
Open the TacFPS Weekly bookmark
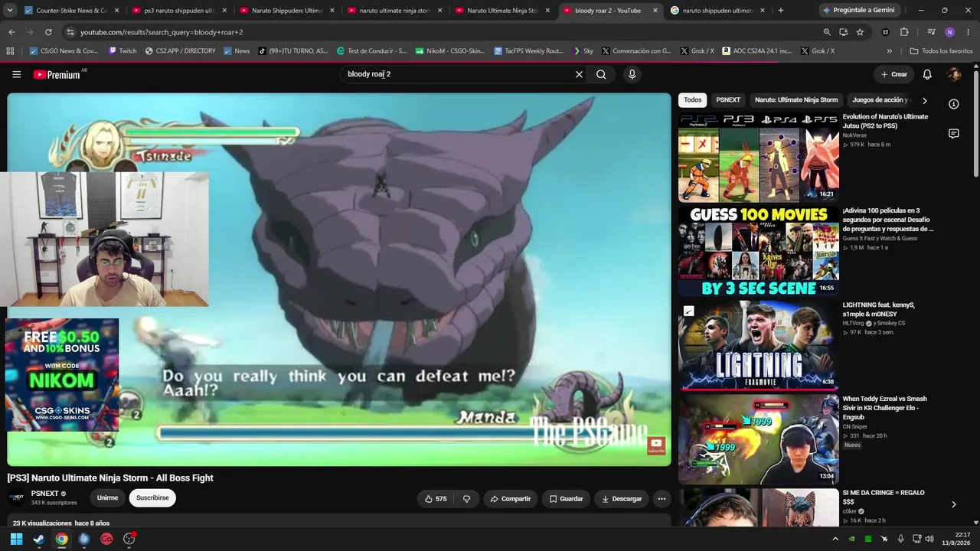(528, 51)
